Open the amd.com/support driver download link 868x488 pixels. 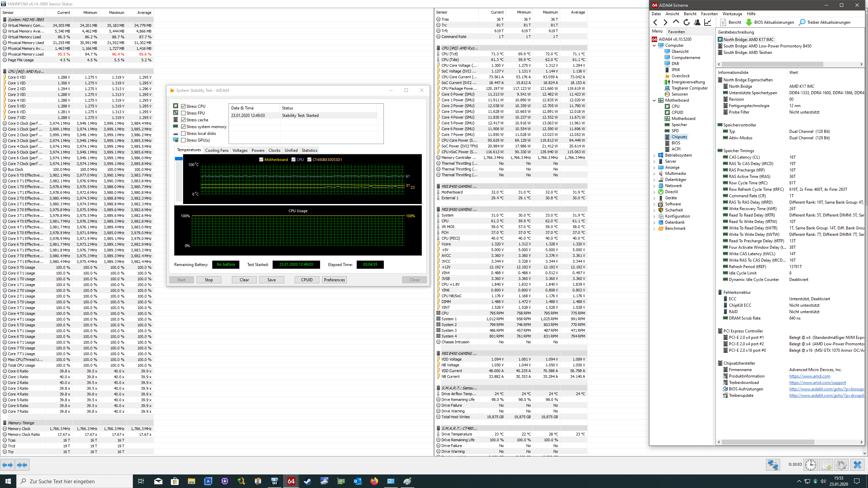(817, 383)
